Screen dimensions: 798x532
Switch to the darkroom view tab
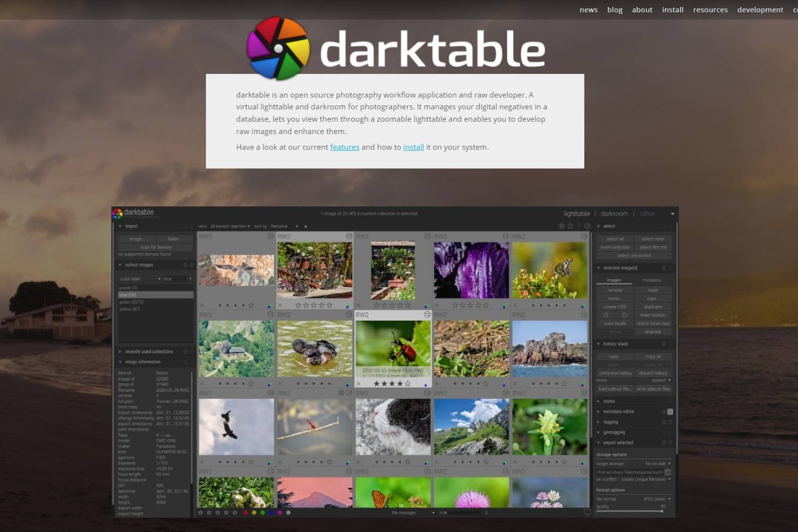[x=614, y=214]
